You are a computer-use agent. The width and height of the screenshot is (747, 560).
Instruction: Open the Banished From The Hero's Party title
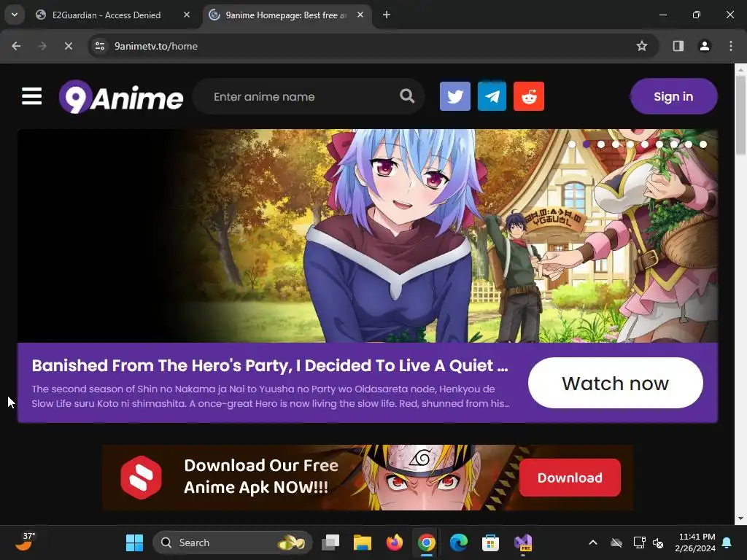pos(270,366)
